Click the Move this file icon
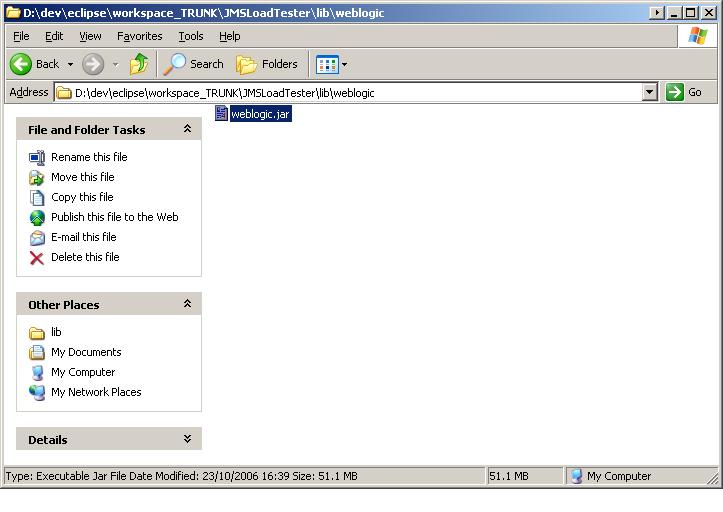Image resolution: width=723 pixels, height=512 pixels. tap(37, 177)
